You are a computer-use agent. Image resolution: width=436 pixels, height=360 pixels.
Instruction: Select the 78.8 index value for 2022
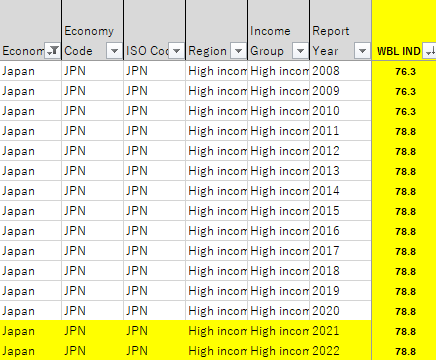pos(404,351)
